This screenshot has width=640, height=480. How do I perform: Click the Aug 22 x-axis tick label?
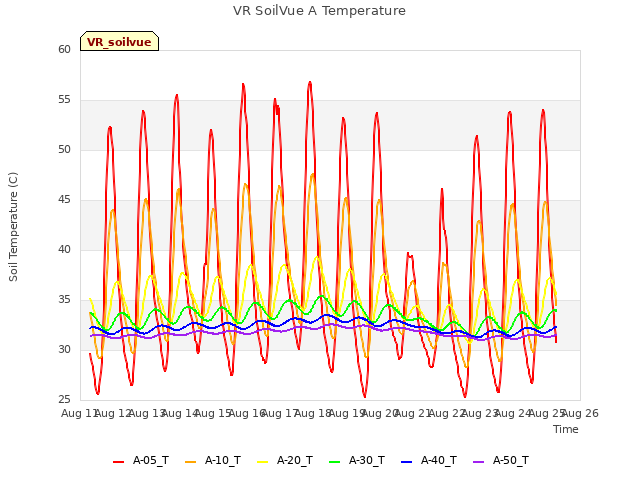coord(447,413)
